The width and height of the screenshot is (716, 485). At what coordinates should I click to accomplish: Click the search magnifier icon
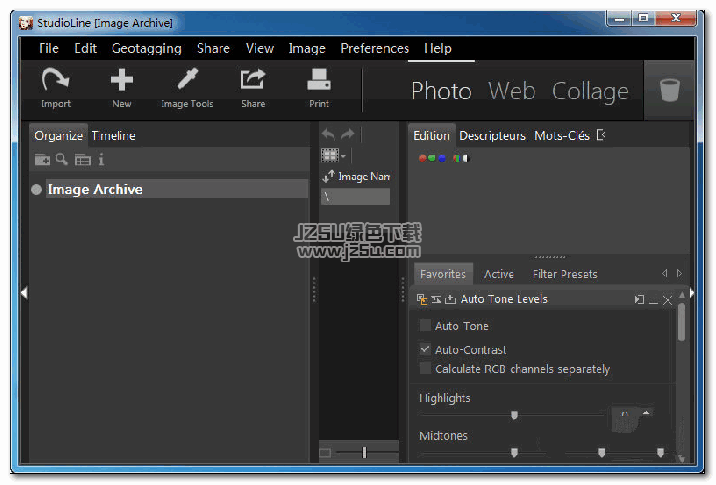coord(62,159)
